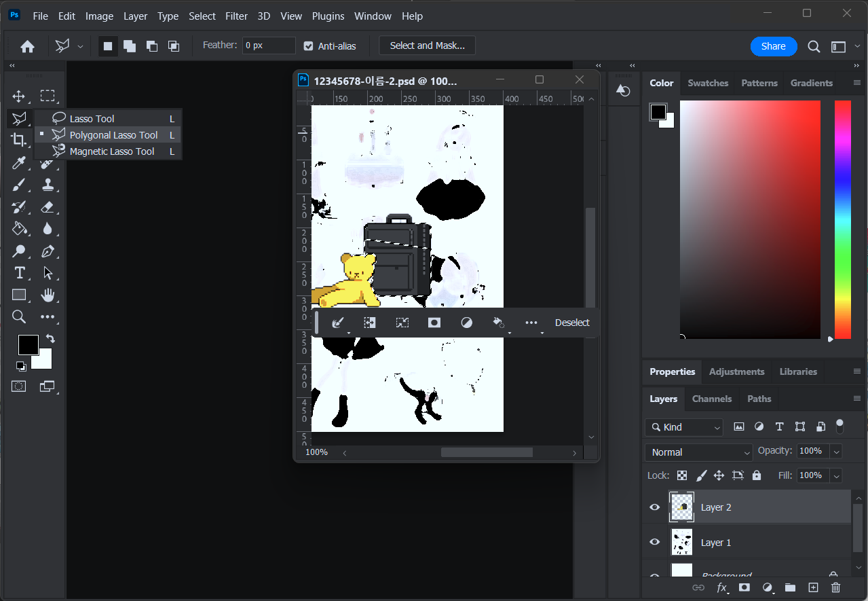Toggle Lock position

tap(719, 475)
